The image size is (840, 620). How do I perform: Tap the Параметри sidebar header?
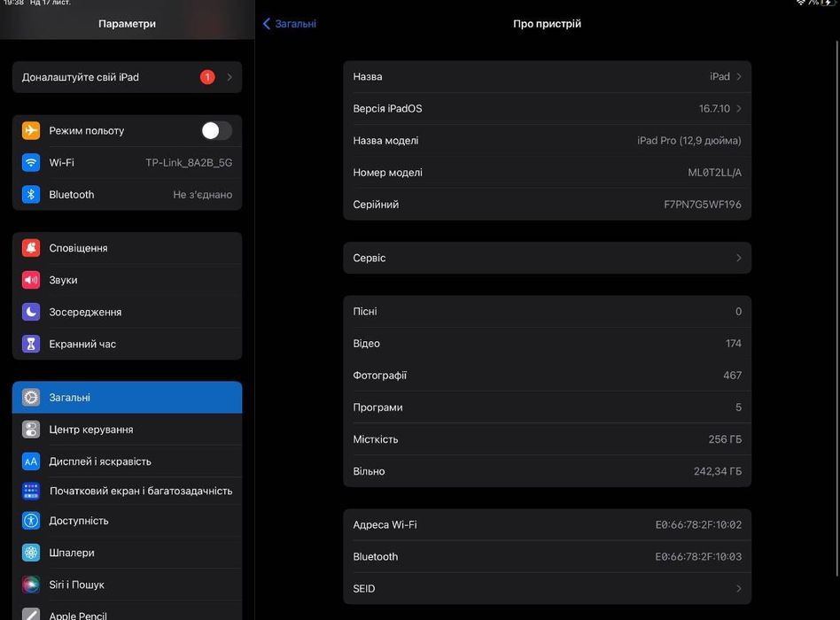click(127, 24)
